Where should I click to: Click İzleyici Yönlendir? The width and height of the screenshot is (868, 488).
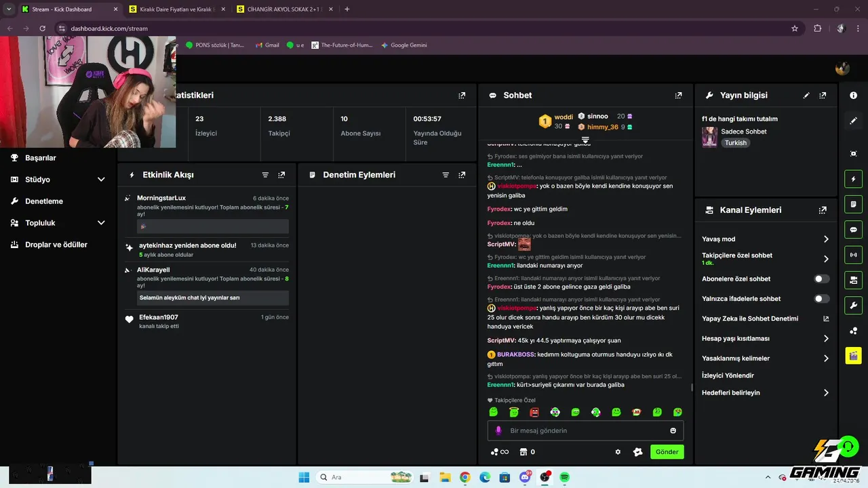pyautogui.click(x=728, y=375)
